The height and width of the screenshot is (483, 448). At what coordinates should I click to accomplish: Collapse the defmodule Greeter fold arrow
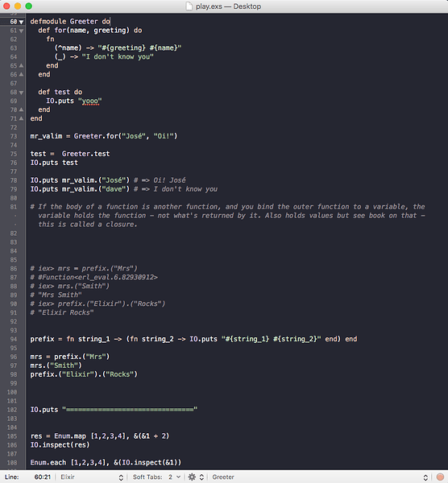click(21, 22)
